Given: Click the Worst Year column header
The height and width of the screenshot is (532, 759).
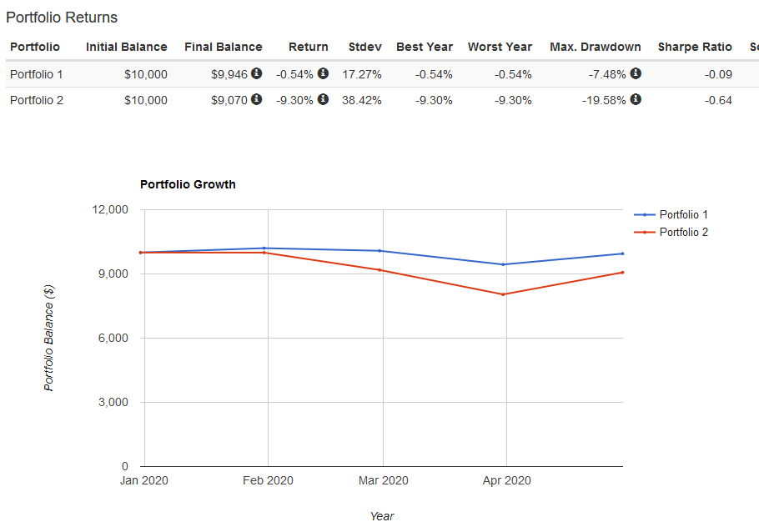Looking at the screenshot, I should (500, 47).
